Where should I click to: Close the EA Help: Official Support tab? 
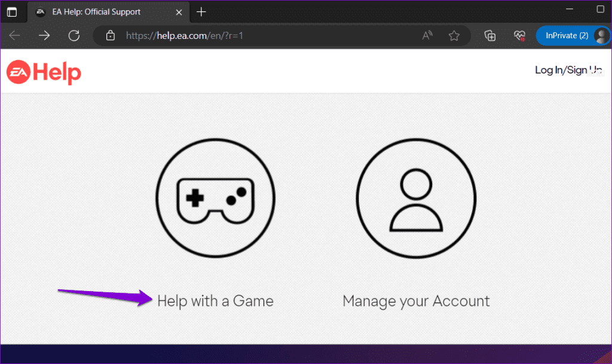coord(179,12)
